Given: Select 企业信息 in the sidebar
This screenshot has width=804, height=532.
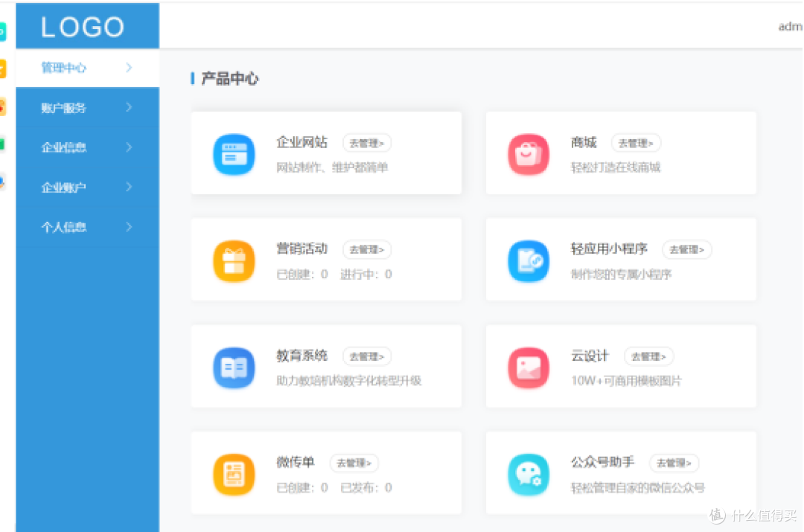Looking at the screenshot, I should point(87,147).
